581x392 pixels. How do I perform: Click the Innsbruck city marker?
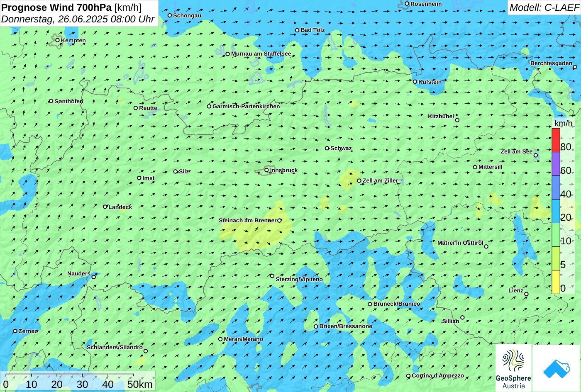[x=266, y=170]
